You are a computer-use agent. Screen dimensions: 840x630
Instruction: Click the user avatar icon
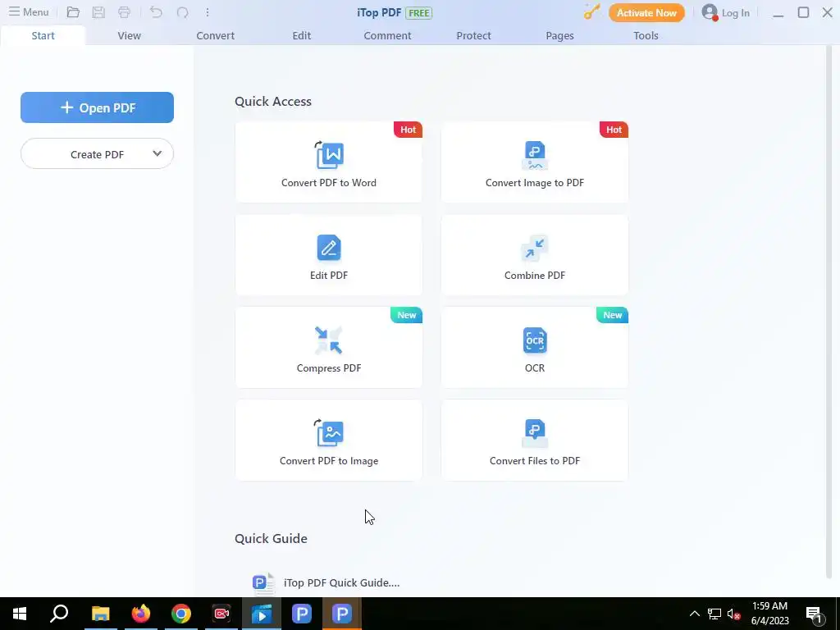(x=710, y=12)
